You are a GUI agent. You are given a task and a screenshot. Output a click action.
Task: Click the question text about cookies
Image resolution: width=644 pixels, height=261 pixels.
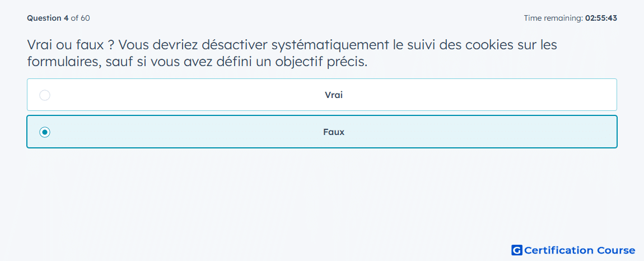point(292,53)
